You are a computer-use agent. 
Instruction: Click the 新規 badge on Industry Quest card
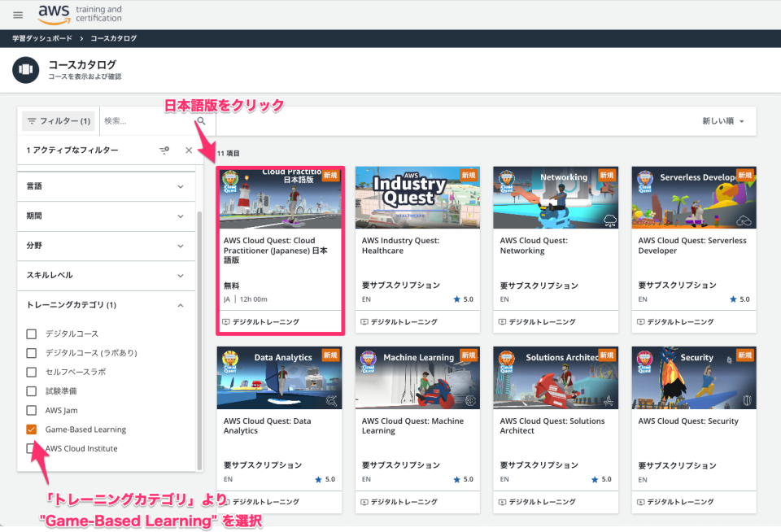click(x=469, y=175)
